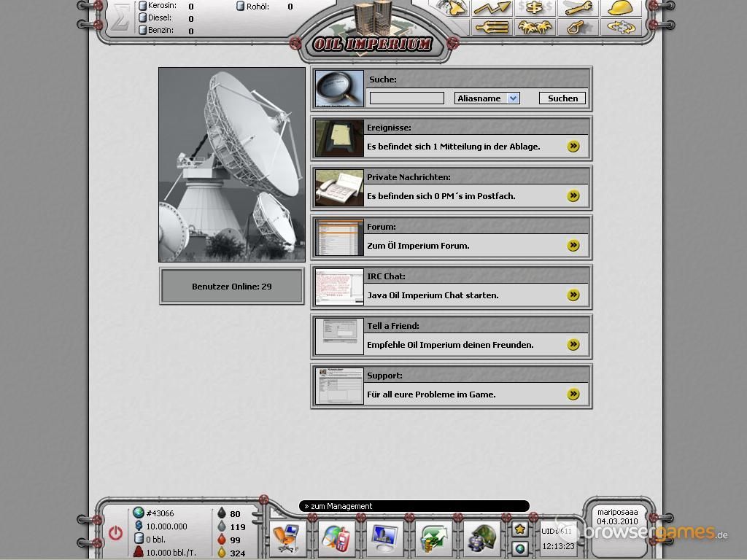Image resolution: width=747 pixels, height=560 pixels.
Task: Click 'Zum Öl Imperium Forum.' text
Action: [x=418, y=245]
